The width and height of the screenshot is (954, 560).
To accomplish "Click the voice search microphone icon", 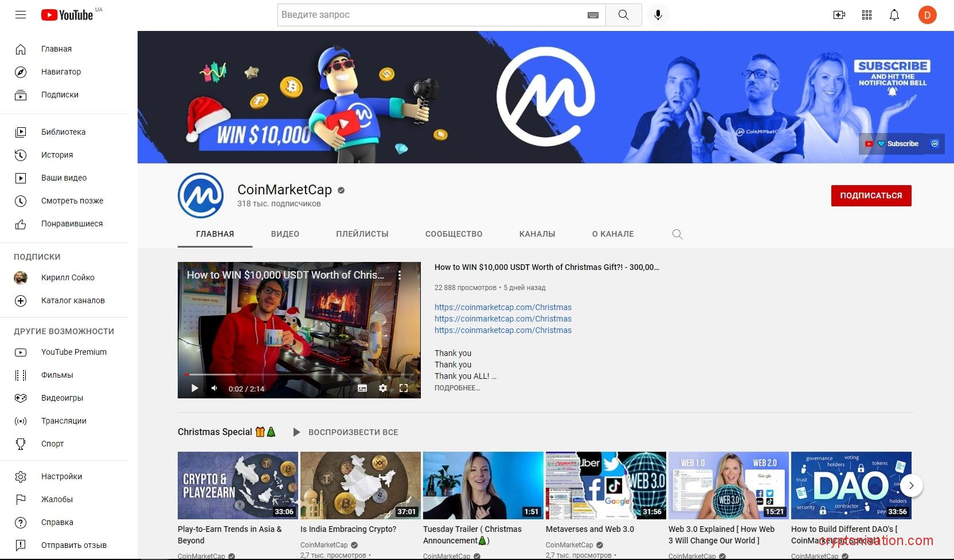I will click(x=658, y=15).
